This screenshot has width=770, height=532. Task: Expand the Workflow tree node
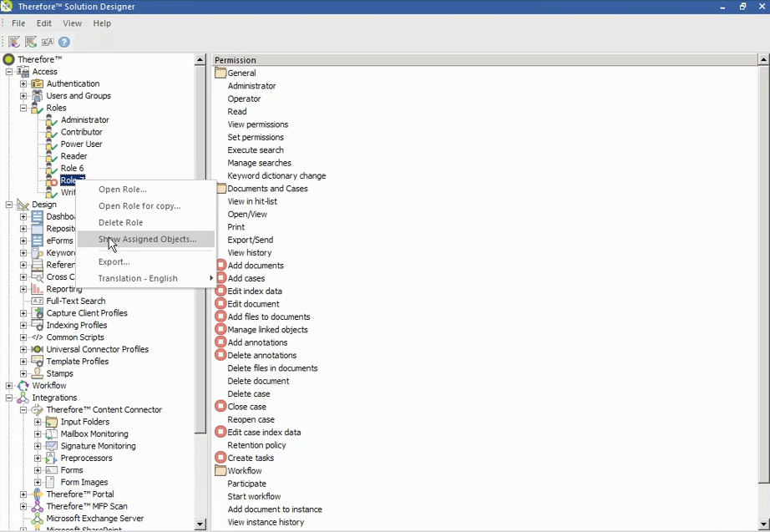8,385
